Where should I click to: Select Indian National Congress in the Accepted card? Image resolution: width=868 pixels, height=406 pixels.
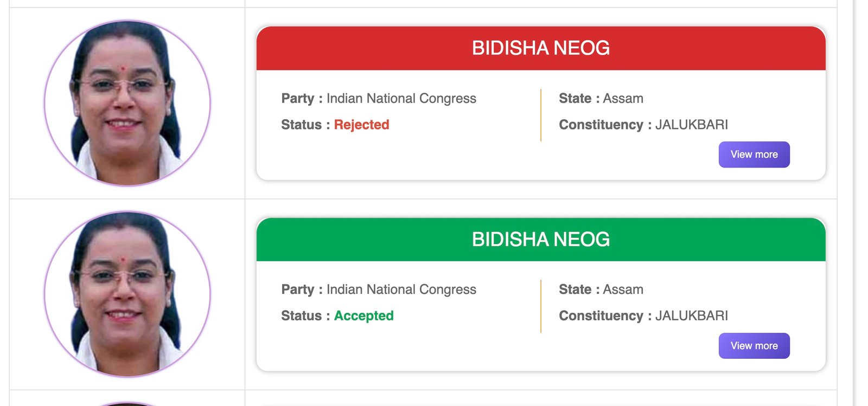[401, 289]
